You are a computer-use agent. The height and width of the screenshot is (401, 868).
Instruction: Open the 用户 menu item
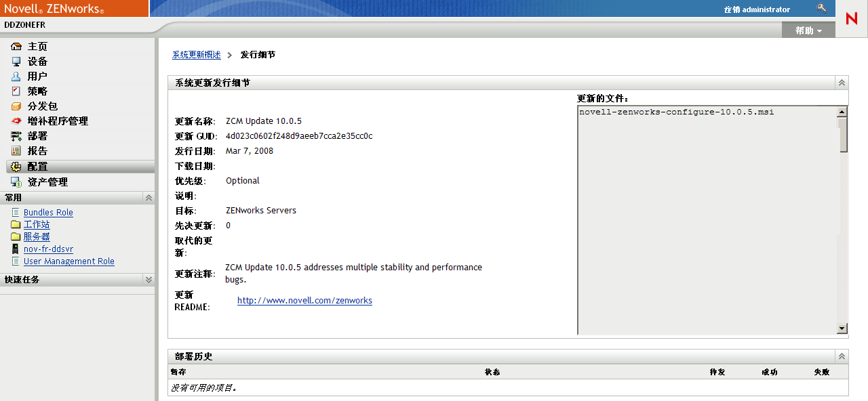[x=37, y=77]
